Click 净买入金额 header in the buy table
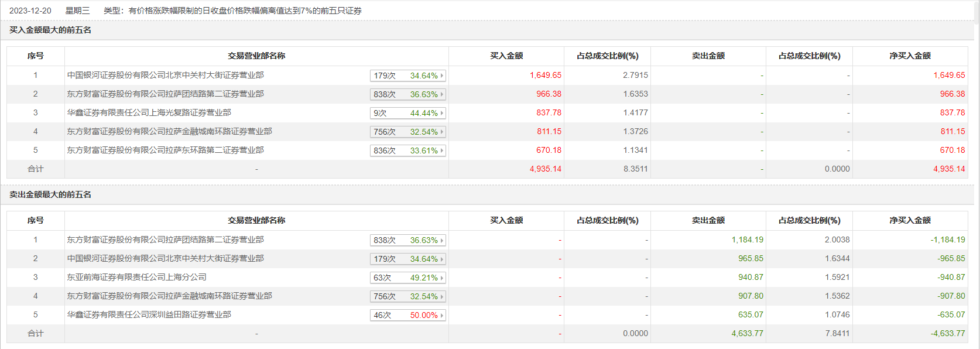Viewport: 980px width, 349px height. click(909, 56)
